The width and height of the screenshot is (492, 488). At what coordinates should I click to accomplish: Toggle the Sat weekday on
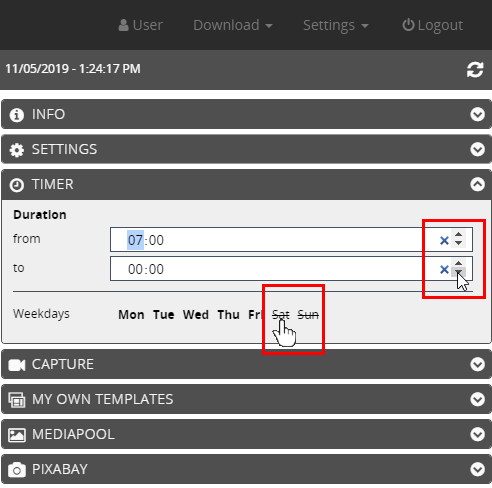[281, 315]
